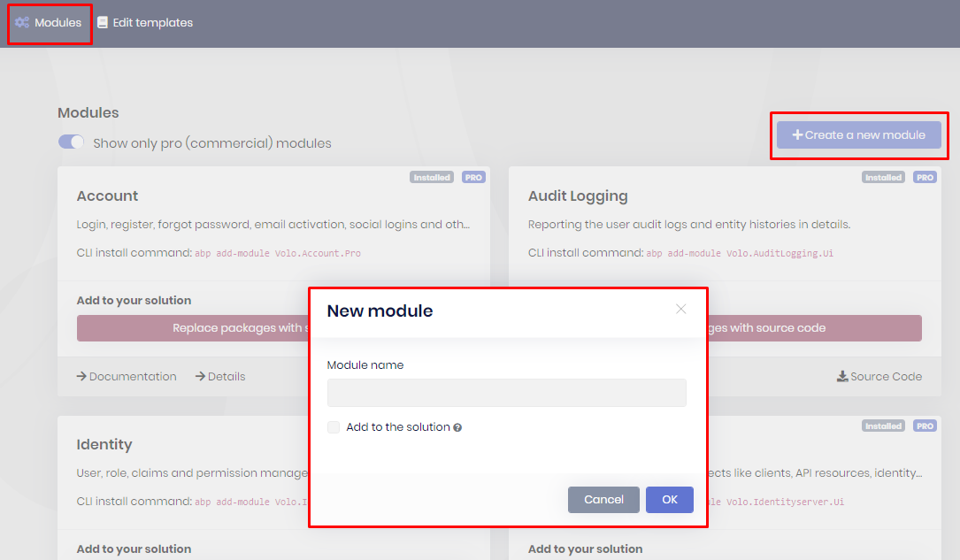This screenshot has height=560, width=960.
Task: Click the PRO badge on Audit Logging card
Action: pyautogui.click(x=925, y=177)
